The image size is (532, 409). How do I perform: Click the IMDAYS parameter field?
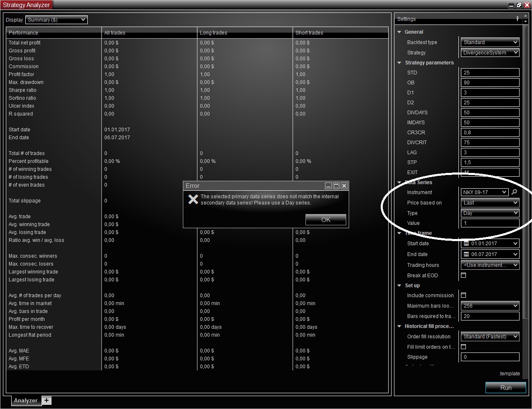click(490, 123)
